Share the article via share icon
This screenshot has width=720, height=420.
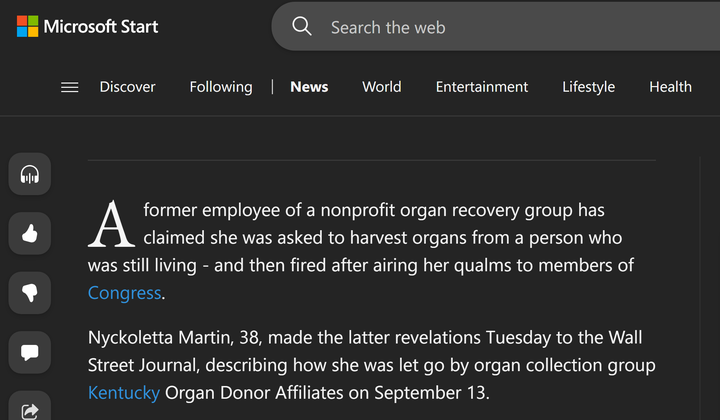click(x=30, y=408)
